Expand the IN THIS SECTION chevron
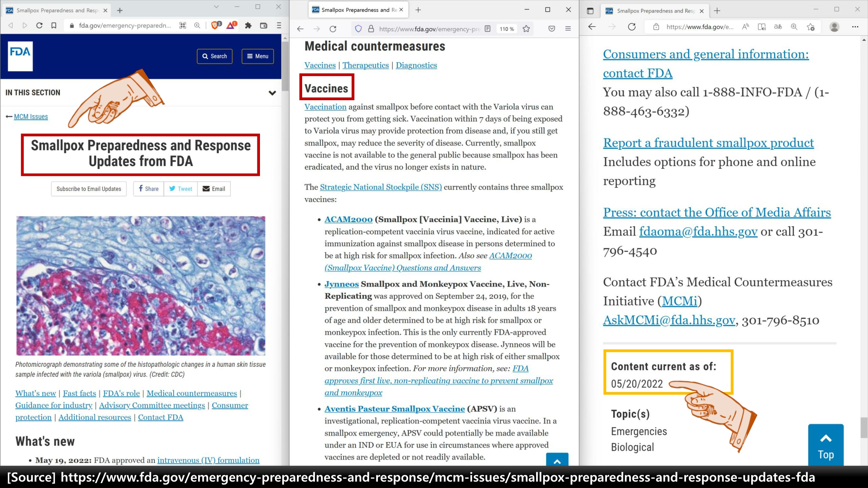The image size is (868, 488). pyautogui.click(x=272, y=93)
